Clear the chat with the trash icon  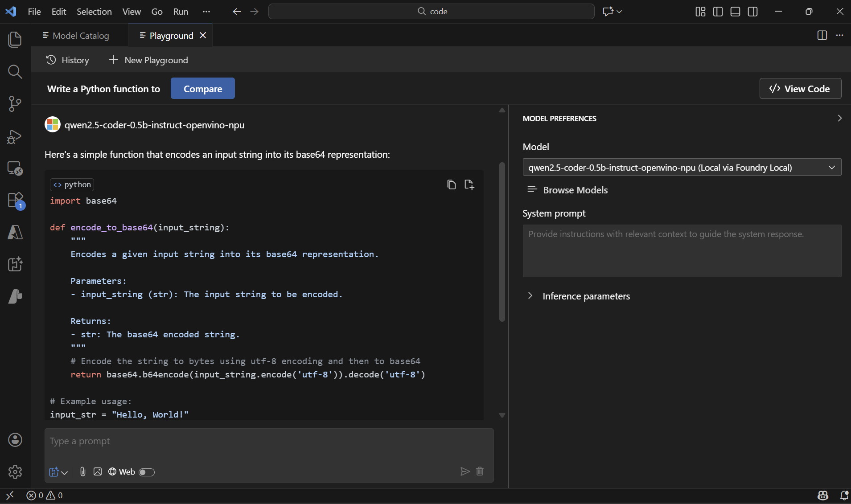[x=480, y=471]
